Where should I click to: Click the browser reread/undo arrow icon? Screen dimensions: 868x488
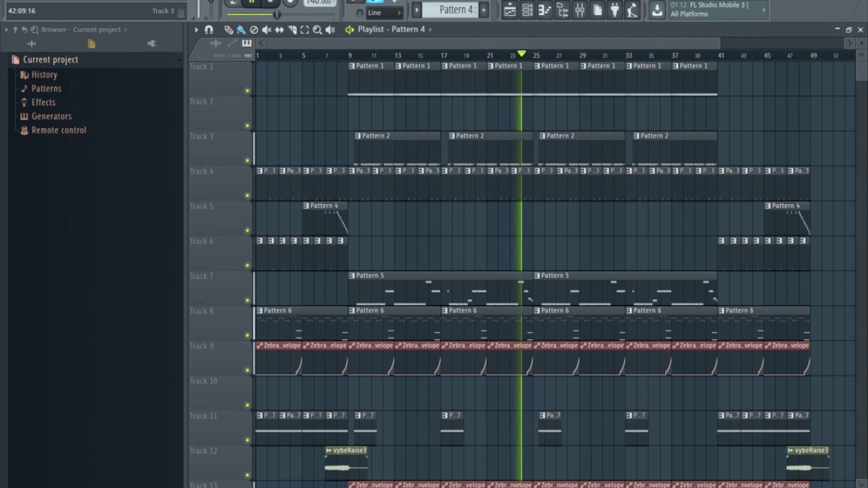24,29
